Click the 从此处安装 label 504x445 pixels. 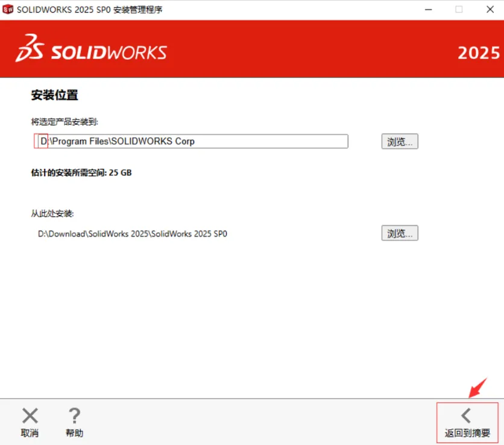click(x=52, y=213)
